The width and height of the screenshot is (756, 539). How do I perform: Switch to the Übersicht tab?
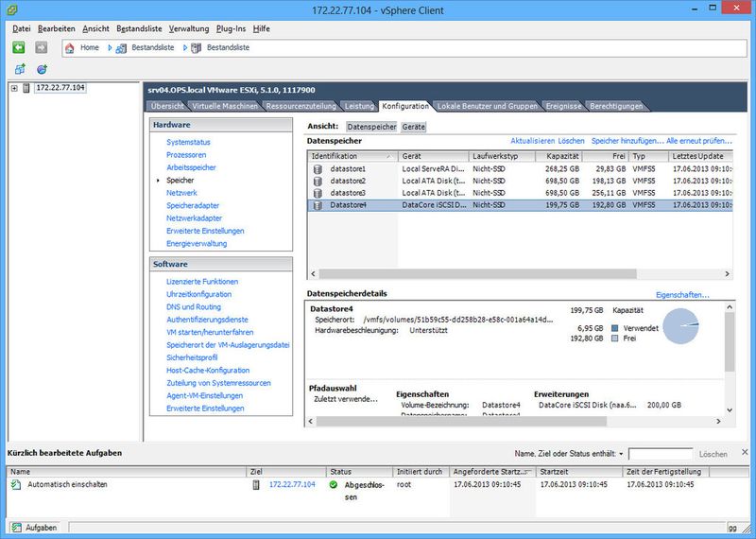pyautogui.click(x=167, y=106)
